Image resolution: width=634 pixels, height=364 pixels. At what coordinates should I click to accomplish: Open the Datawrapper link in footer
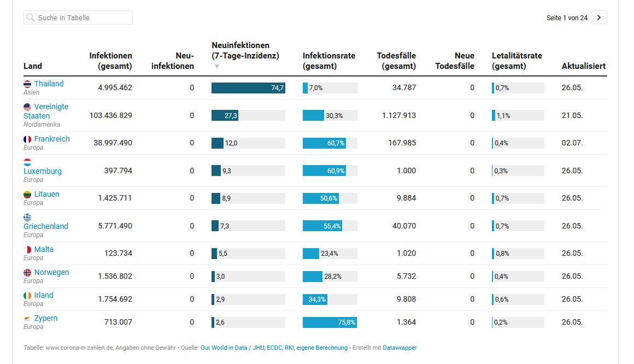tap(400, 348)
